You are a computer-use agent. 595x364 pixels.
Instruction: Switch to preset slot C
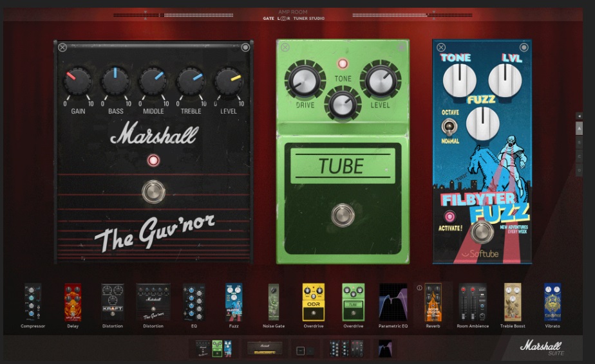coord(579,156)
